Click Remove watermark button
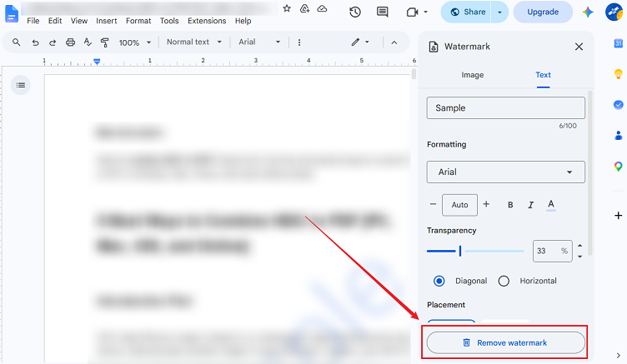 pos(506,343)
